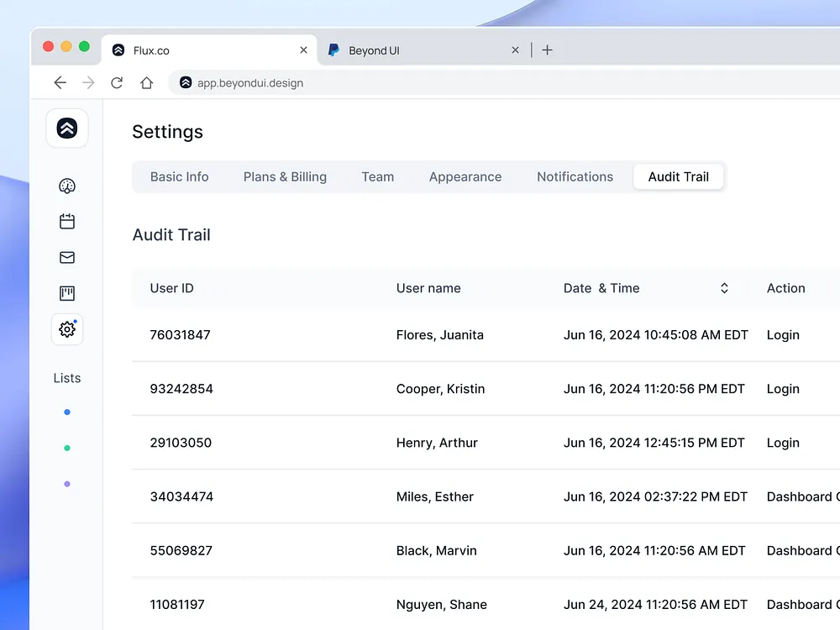Open the Appearance settings section
Viewport: 840px width, 630px height.
point(465,176)
